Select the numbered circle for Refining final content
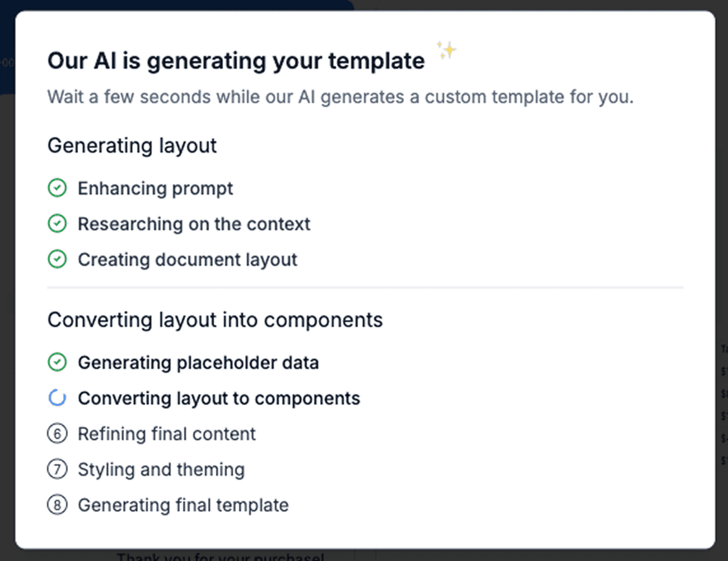728x561 pixels. pyautogui.click(x=57, y=433)
